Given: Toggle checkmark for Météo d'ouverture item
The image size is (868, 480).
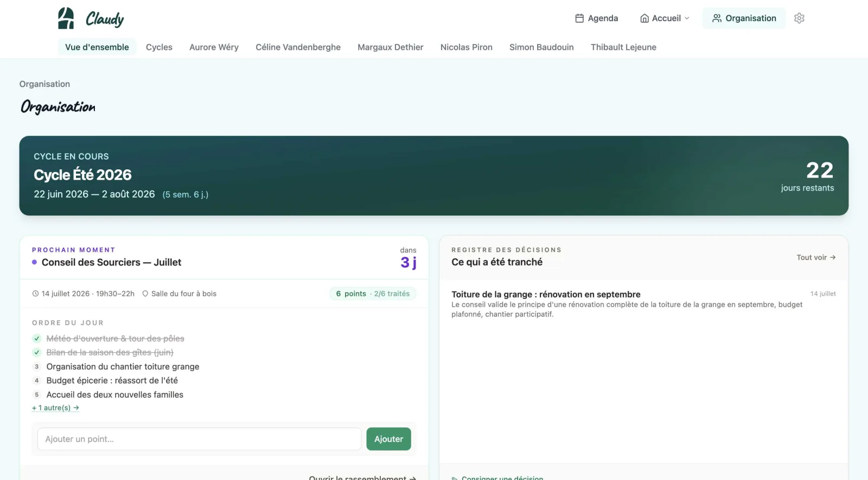Looking at the screenshot, I should pyautogui.click(x=37, y=338).
